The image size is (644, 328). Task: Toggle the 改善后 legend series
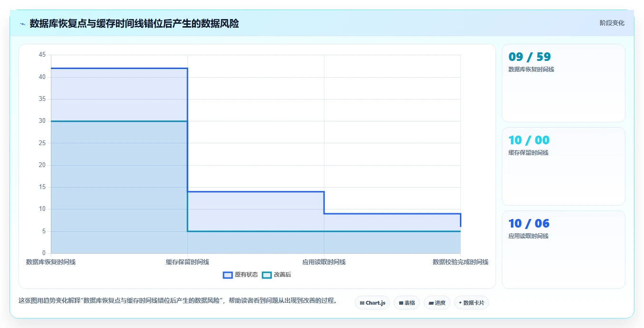pos(276,275)
